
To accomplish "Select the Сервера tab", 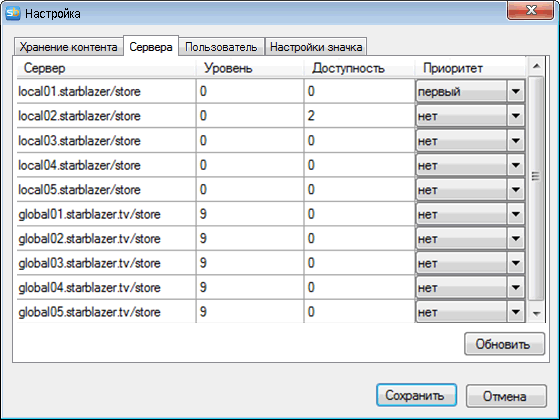I will coord(151,46).
